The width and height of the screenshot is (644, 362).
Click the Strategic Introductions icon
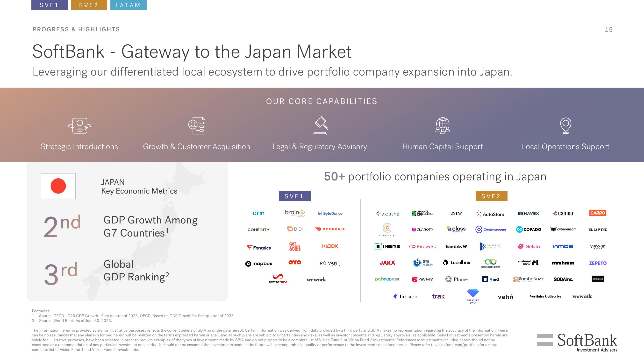(x=79, y=125)
